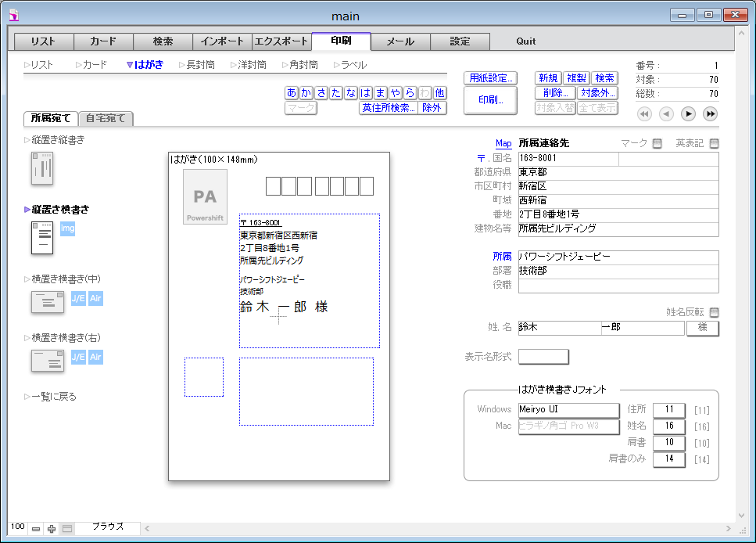Open the Map link

pyautogui.click(x=503, y=143)
